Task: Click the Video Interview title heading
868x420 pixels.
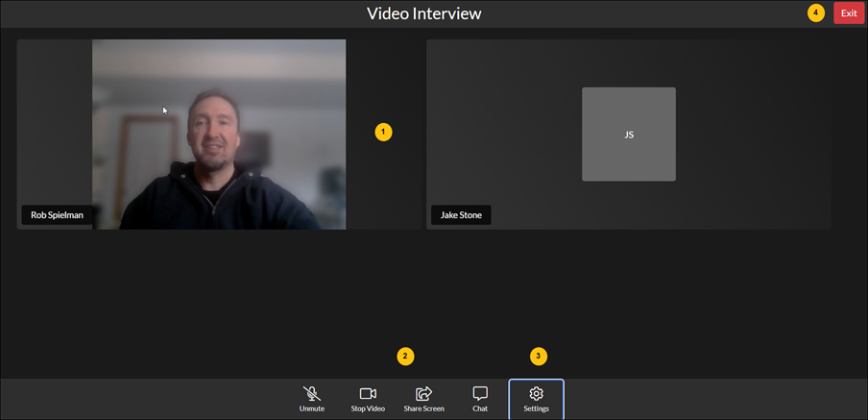Action: tap(423, 13)
